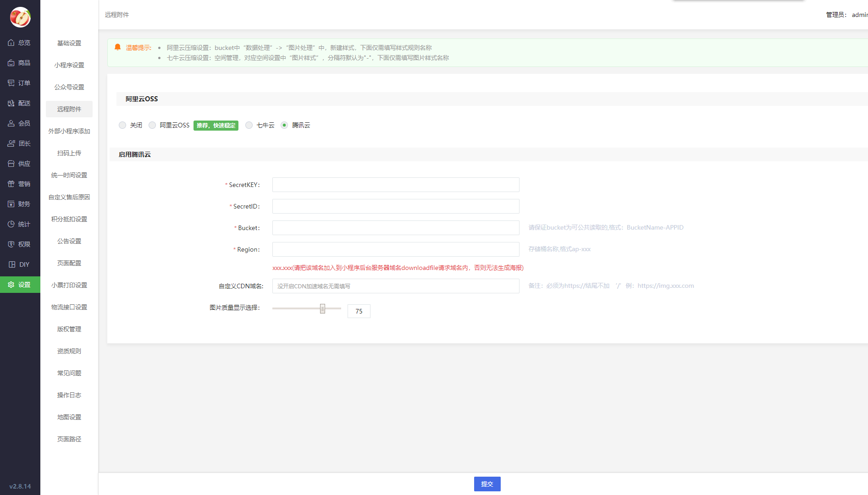Open the 营销 marketing gift icon
868x495 pixels.
tap(11, 184)
